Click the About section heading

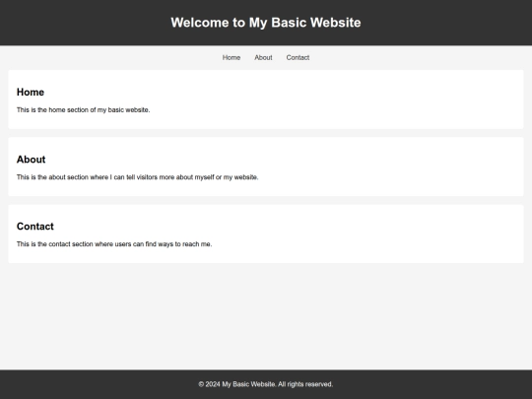31,160
